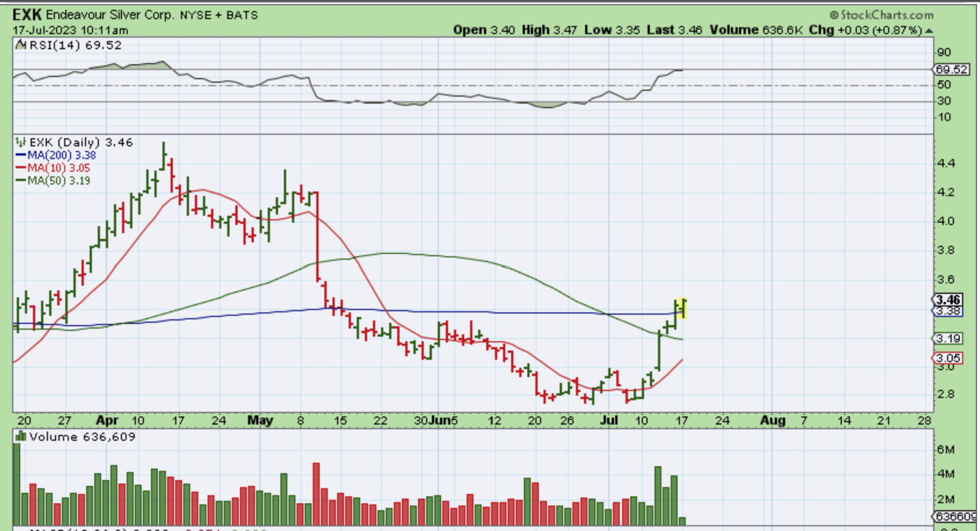
Task: Click the Last 3.46 value in header
Action: tap(675, 30)
